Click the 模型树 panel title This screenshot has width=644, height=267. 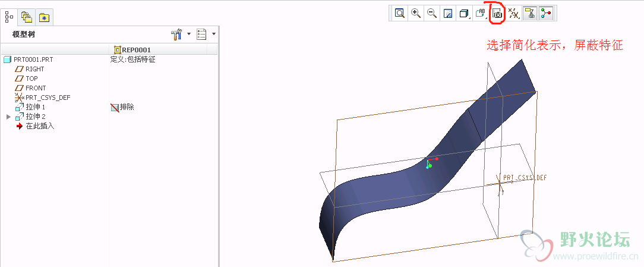[x=23, y=34]
